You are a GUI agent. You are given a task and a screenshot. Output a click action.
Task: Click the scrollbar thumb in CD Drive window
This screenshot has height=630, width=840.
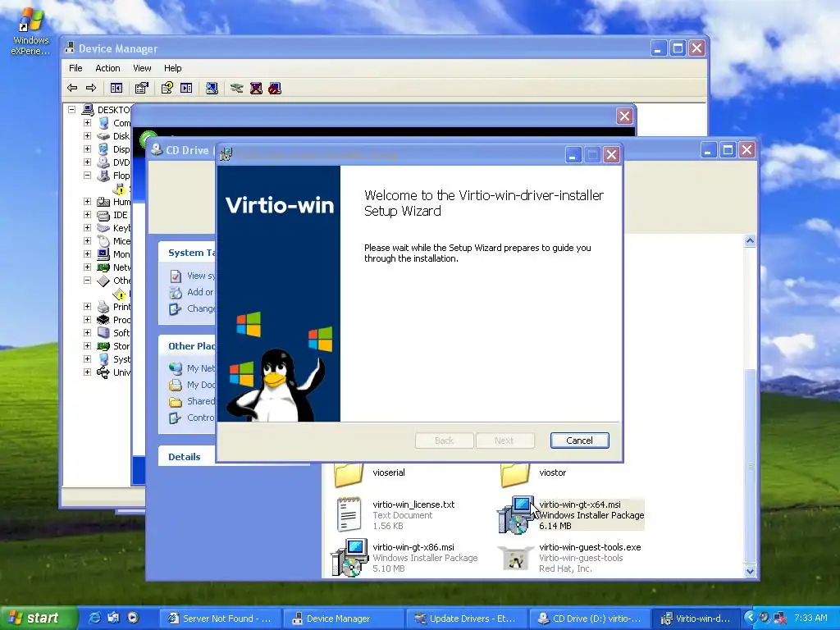click(750, 466)
